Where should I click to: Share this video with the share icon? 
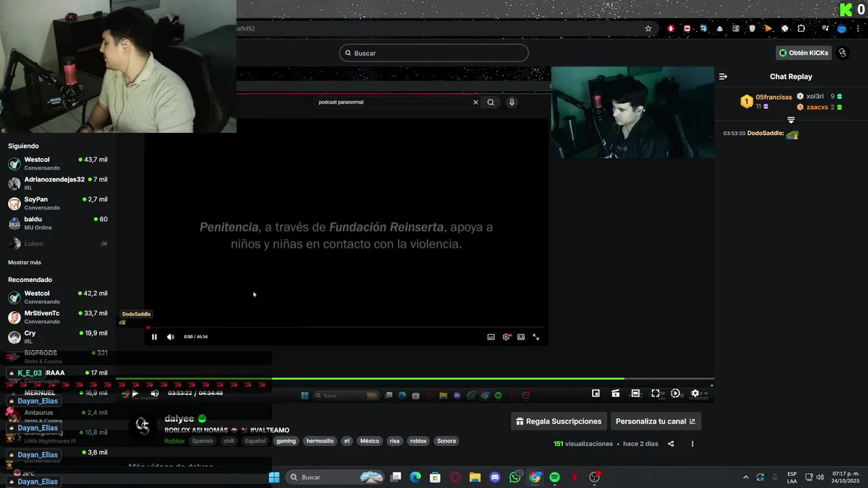click(671, 444)
